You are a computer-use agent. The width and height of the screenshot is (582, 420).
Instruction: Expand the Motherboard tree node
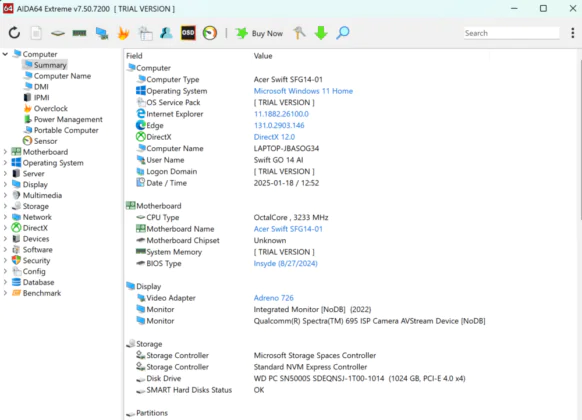[5, 152]
